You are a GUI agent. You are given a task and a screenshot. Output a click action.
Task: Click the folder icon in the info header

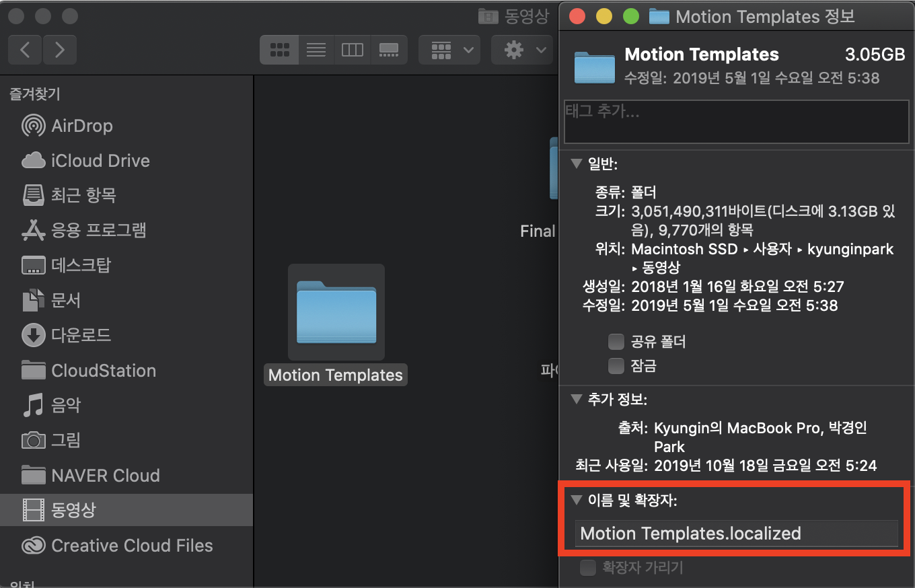click(595, 68)
